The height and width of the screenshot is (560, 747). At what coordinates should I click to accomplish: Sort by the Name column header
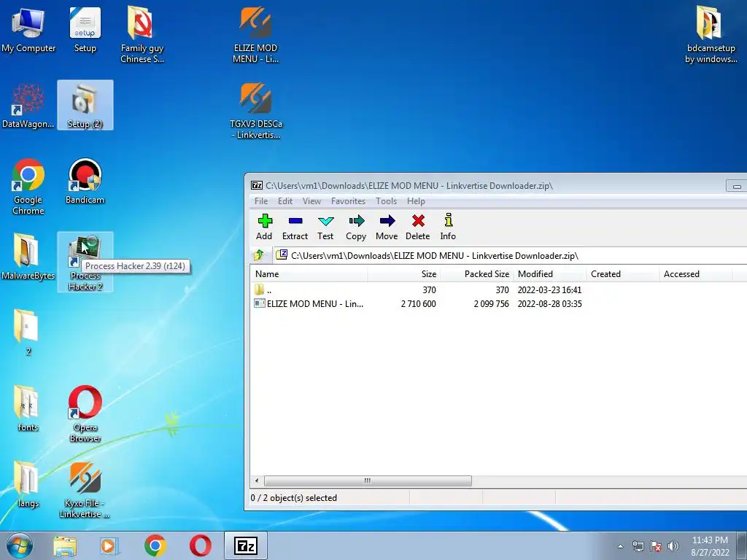point(309,274)
